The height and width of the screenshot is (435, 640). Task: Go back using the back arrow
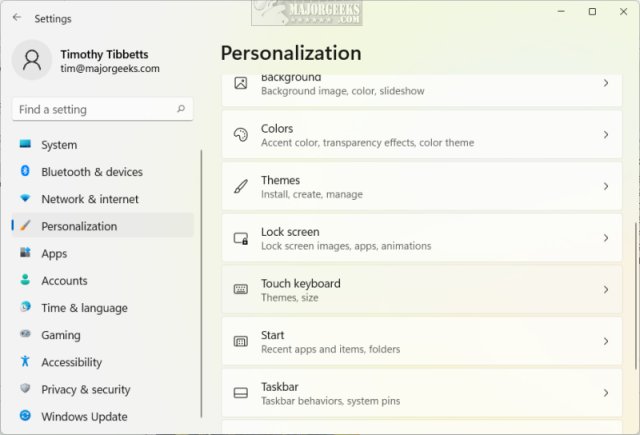17,18
